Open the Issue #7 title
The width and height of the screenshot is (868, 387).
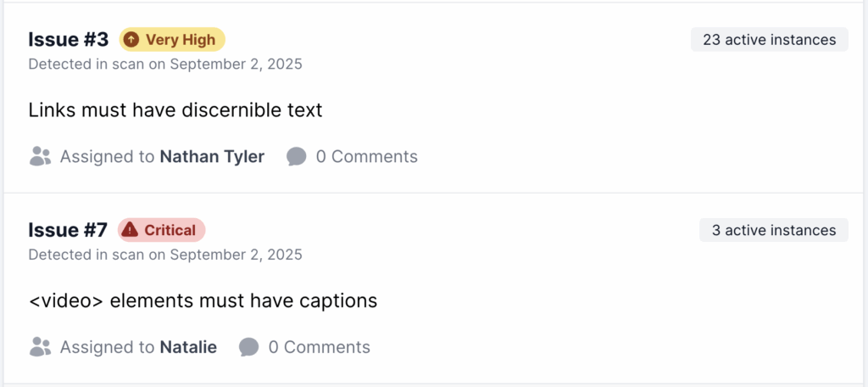tap(68, 230)
